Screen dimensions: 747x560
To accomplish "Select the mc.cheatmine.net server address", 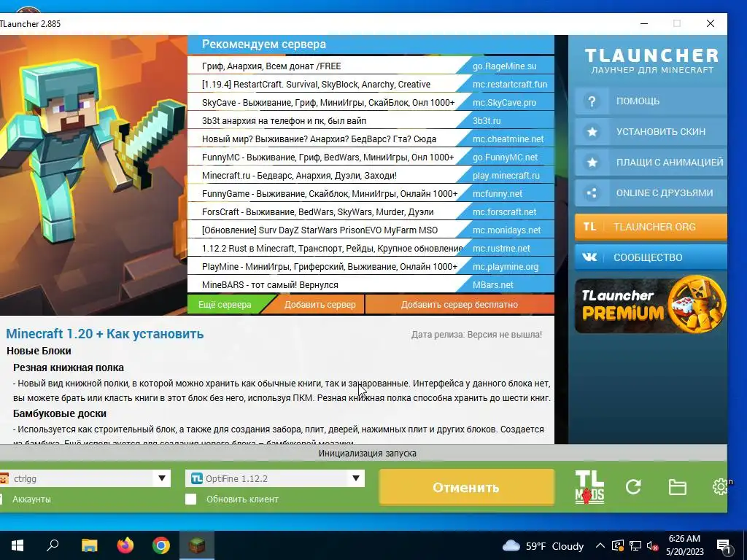I will pos(508,139).
